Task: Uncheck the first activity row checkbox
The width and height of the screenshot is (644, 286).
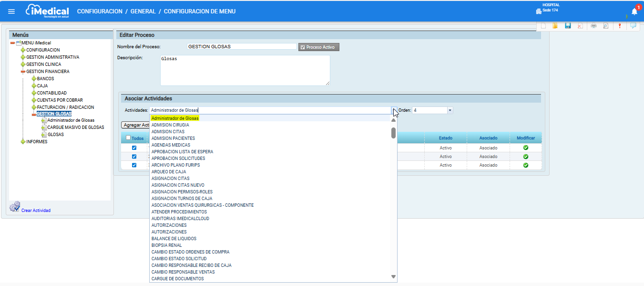Action: point(134,148)
